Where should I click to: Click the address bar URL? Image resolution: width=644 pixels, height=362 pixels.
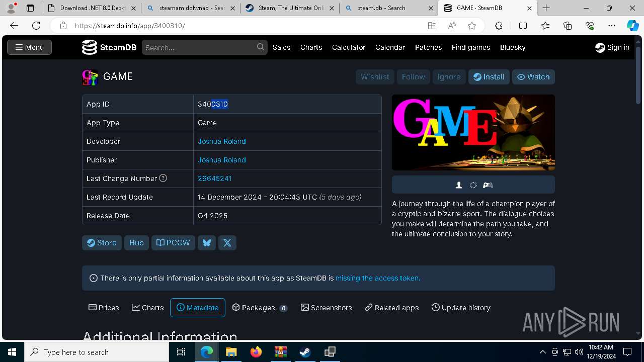pyautogui.click(x=130, y=26)
